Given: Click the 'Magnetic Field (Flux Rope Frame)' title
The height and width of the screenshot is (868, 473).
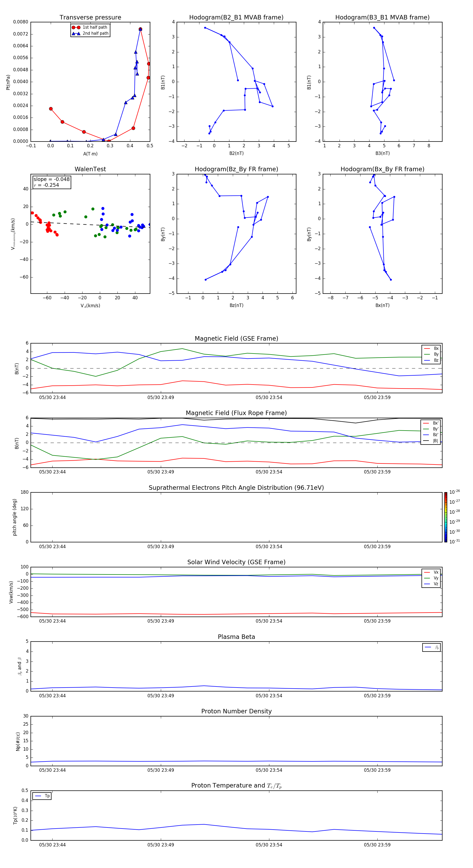Looking at the screenshot, I should click(x=236, y=413).
